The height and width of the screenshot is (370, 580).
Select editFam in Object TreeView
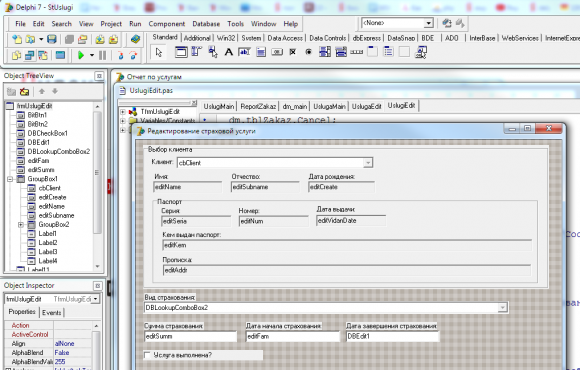click(x=38, y=161)
